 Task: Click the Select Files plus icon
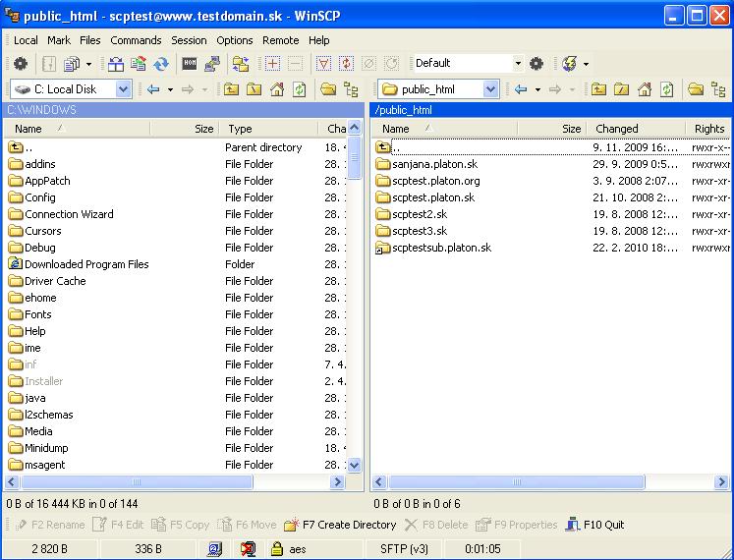272,63
